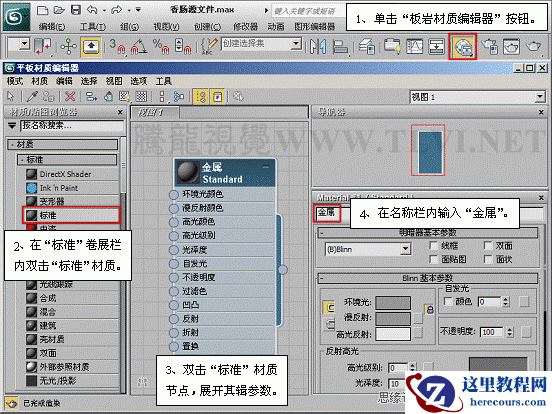
Task: Click the red X Delete Selected icon
Action: point(70,96)
